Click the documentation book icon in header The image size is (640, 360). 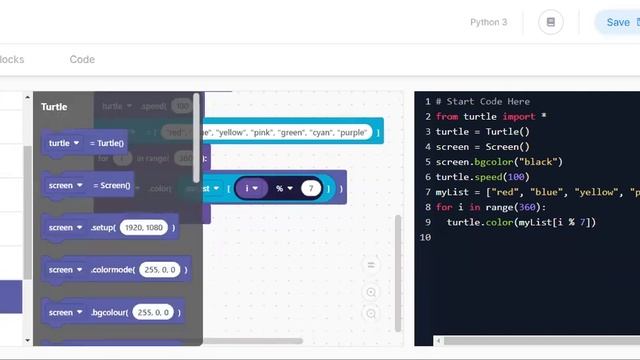pos(551,22)
